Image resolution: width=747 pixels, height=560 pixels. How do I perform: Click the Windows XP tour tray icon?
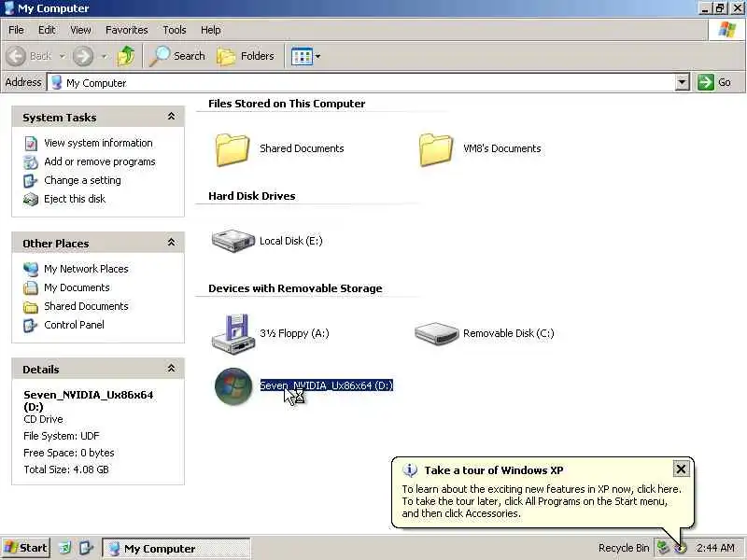[681, 549]
